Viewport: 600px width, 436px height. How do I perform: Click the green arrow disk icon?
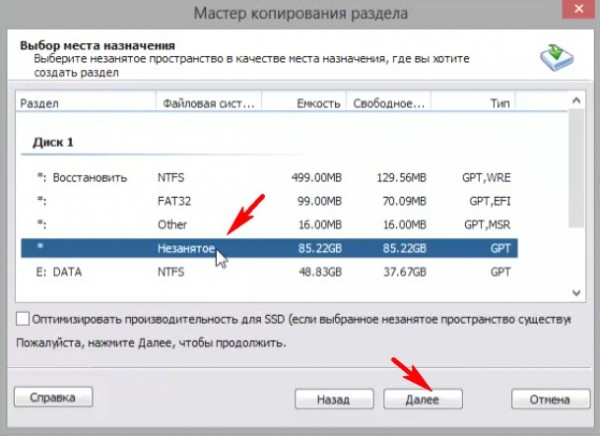point(557,57)
